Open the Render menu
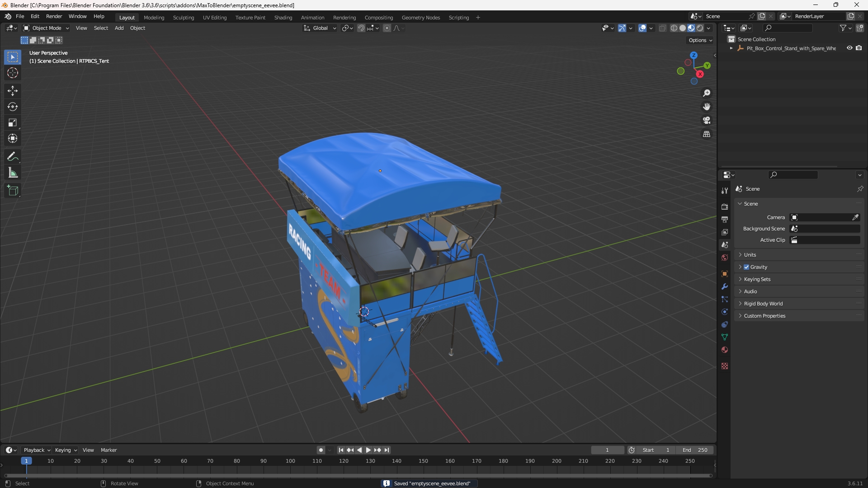 (54, 16)
